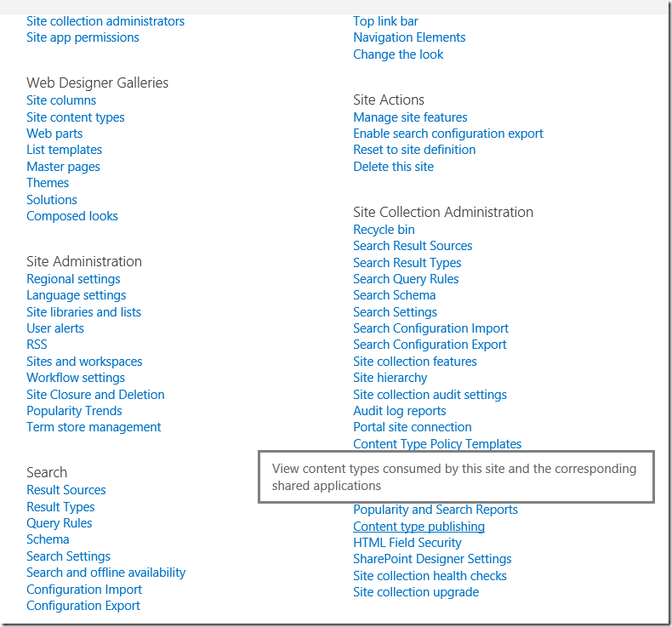
Task: Select Site content types
Action: 76,117
